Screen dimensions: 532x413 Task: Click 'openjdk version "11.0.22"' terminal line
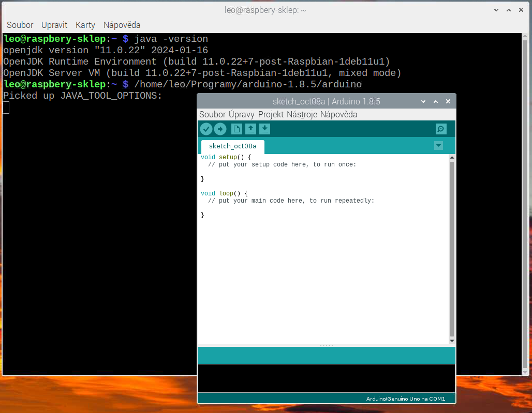coord(106,51)
